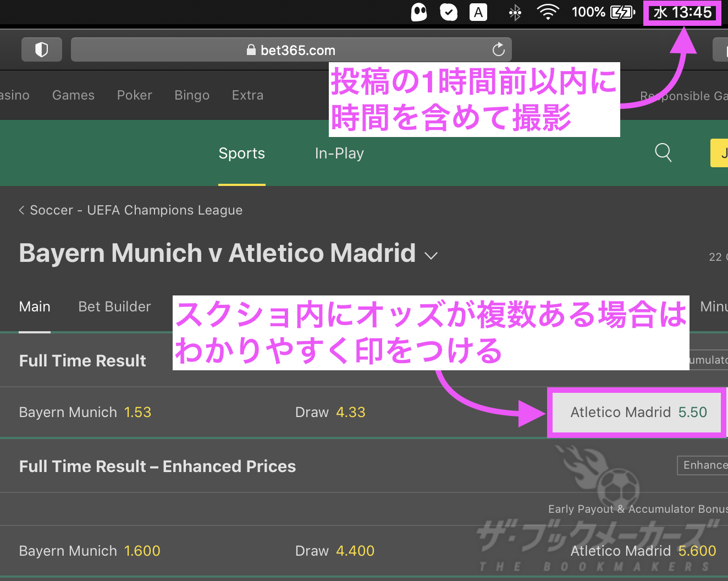
Task: Switch to the In-Play tab
Action: 339,154
